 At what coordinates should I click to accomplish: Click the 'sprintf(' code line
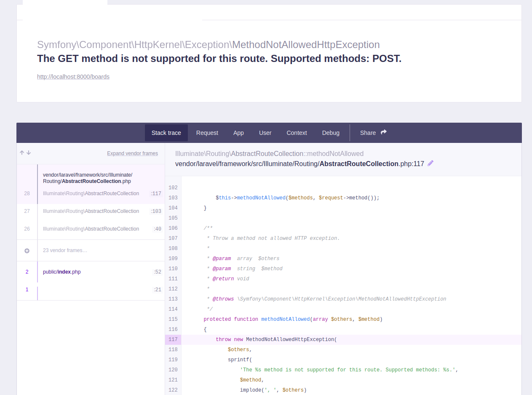pos(240,360)
